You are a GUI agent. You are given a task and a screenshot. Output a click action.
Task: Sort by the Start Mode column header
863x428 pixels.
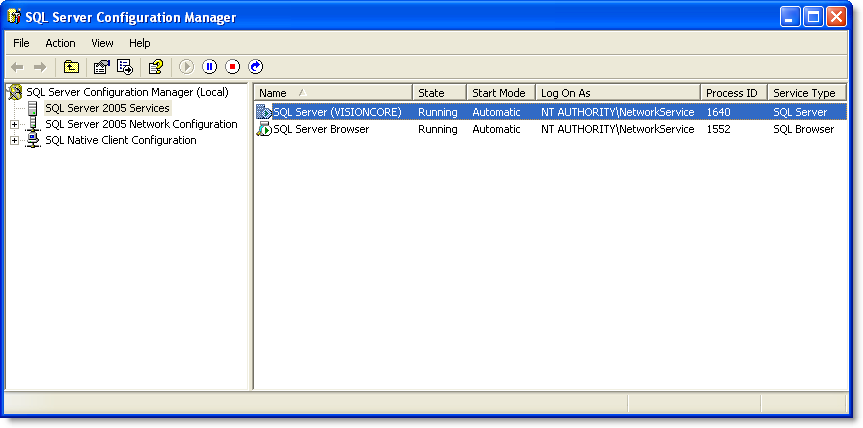point(501,93)
